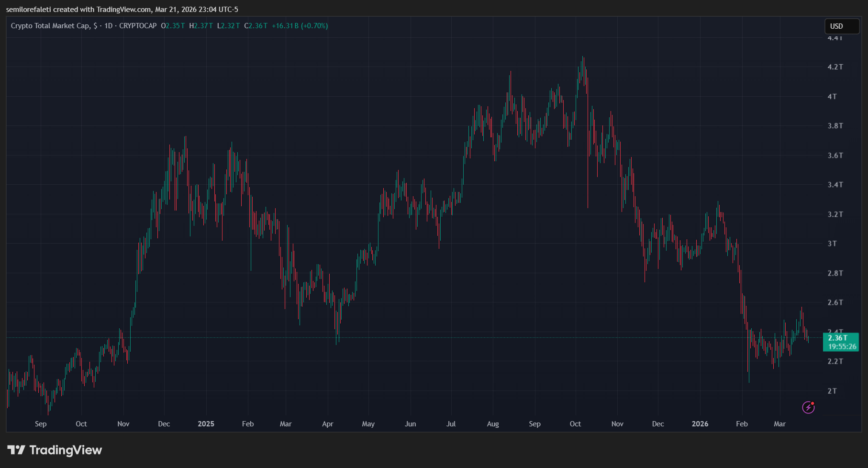Click the "semilorefaleti created with TradingView.com" header text

(78, 10)
